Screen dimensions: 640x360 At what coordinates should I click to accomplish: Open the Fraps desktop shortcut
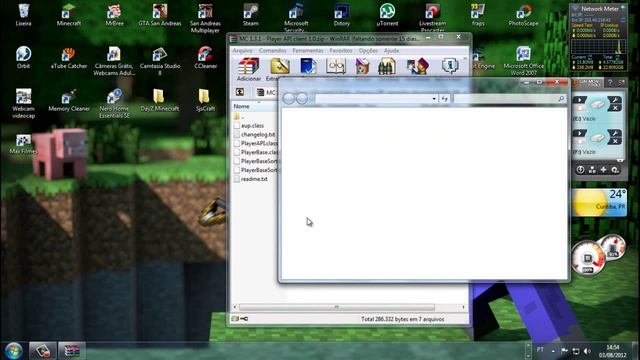coord(478,15)
